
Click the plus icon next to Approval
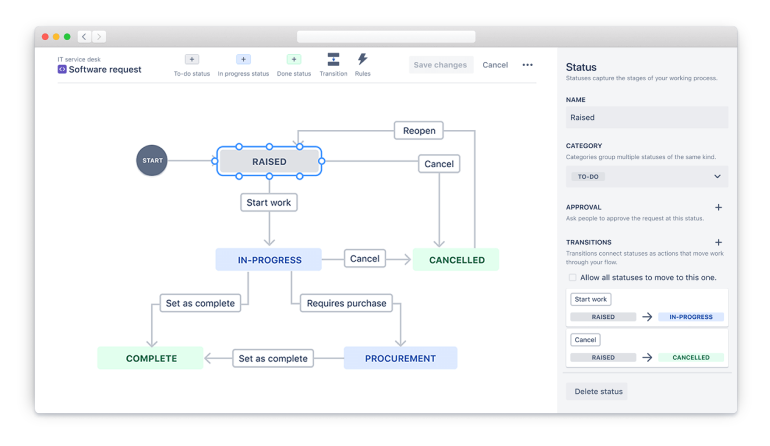[x=718, y=207]
